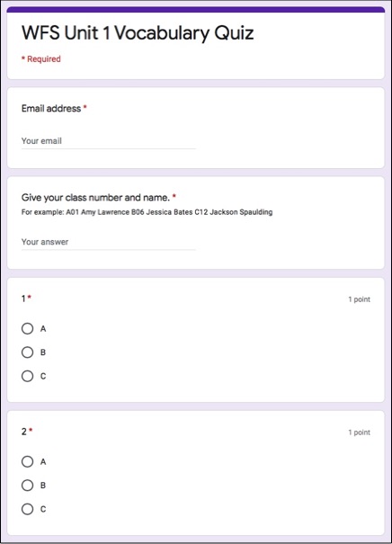Click the WFS Unit 1 Vocabulary Quiz title

click(x=138, y=33)
